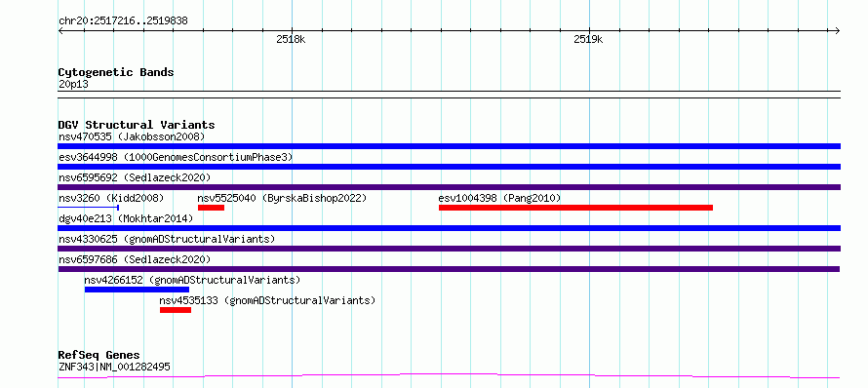
Task: Open nsv5525040 (ByrskaBishop2022) label
Action: tap(282, 198)
